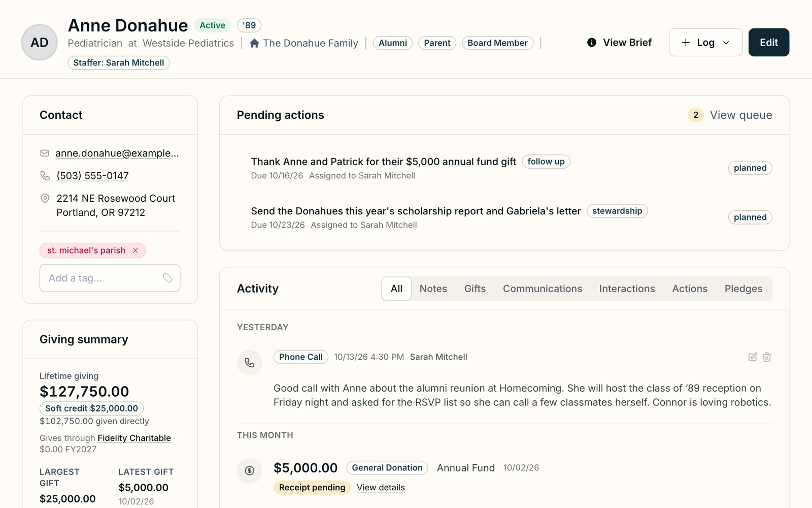Click the house icon by The Donahue Family

(255, 43)
